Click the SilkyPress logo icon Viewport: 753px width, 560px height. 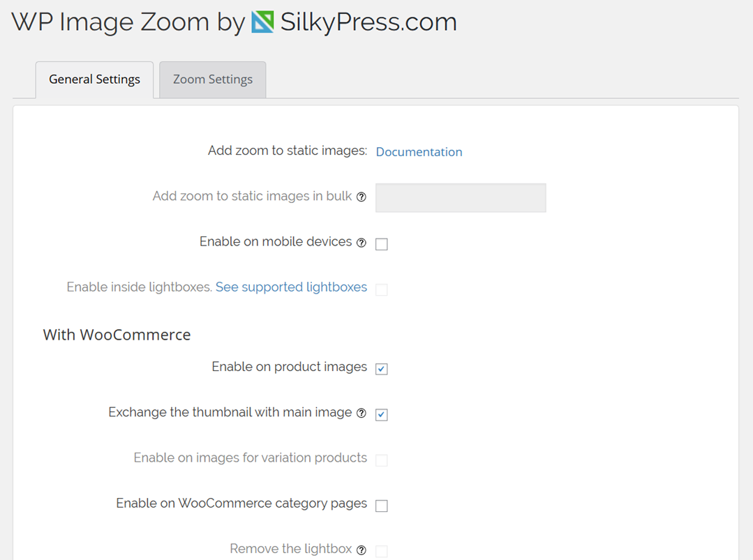(x=262, y=22)
